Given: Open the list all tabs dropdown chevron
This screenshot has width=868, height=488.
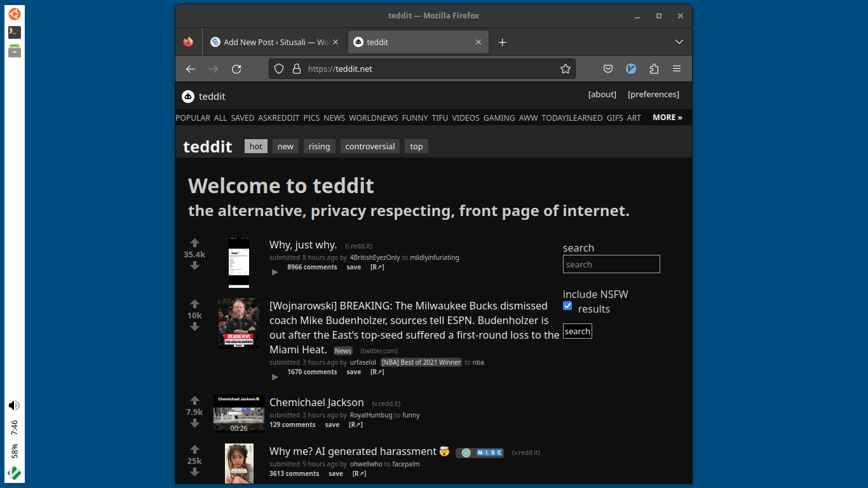Looking at the screenshot, I should [x=679, y=42].
